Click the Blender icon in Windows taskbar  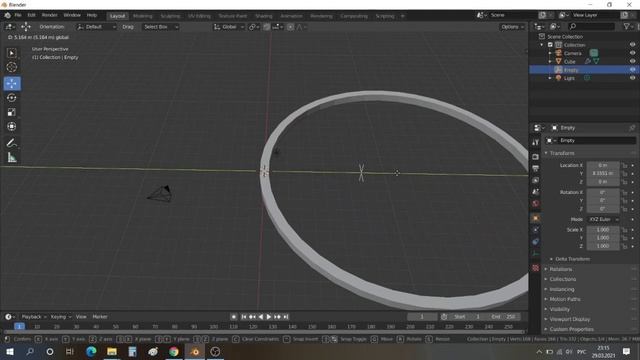point(195,351)
